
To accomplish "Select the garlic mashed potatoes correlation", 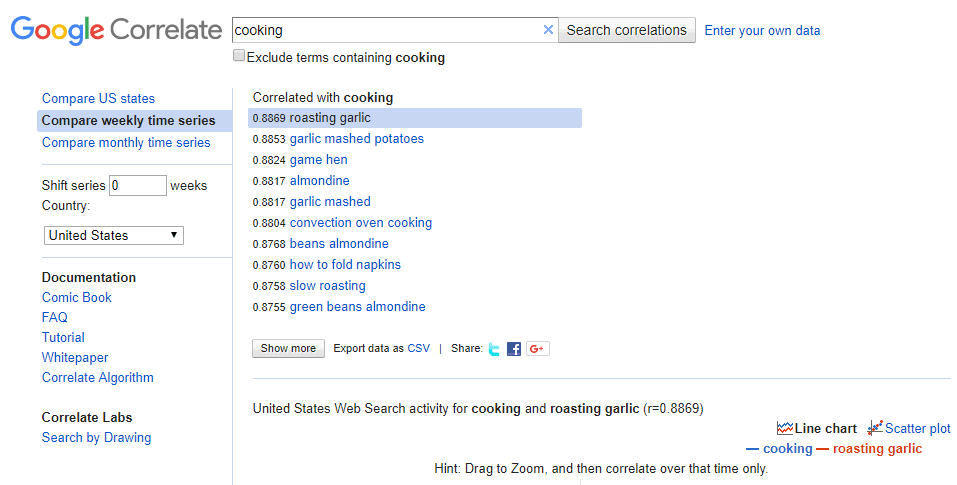I will [356, 139].
